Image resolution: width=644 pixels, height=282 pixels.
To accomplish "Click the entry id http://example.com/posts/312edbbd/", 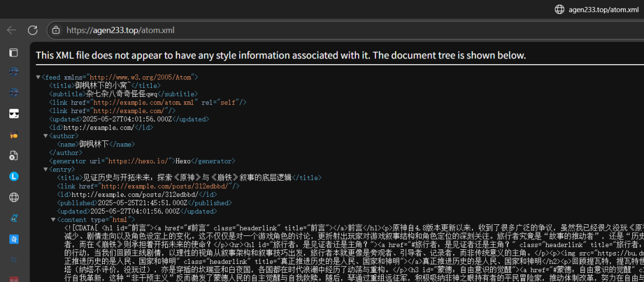I will click(135, 195).
